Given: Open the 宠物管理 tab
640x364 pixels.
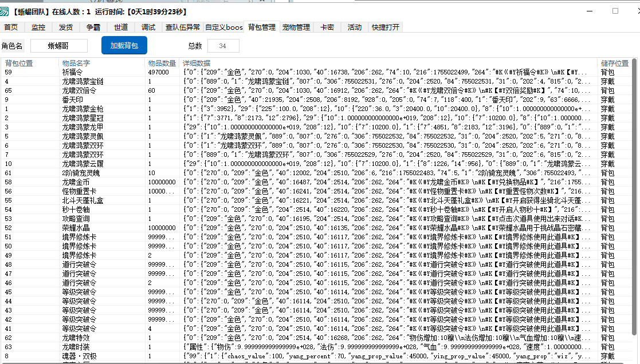Looking at the screenshot, I should click(296, 27).
